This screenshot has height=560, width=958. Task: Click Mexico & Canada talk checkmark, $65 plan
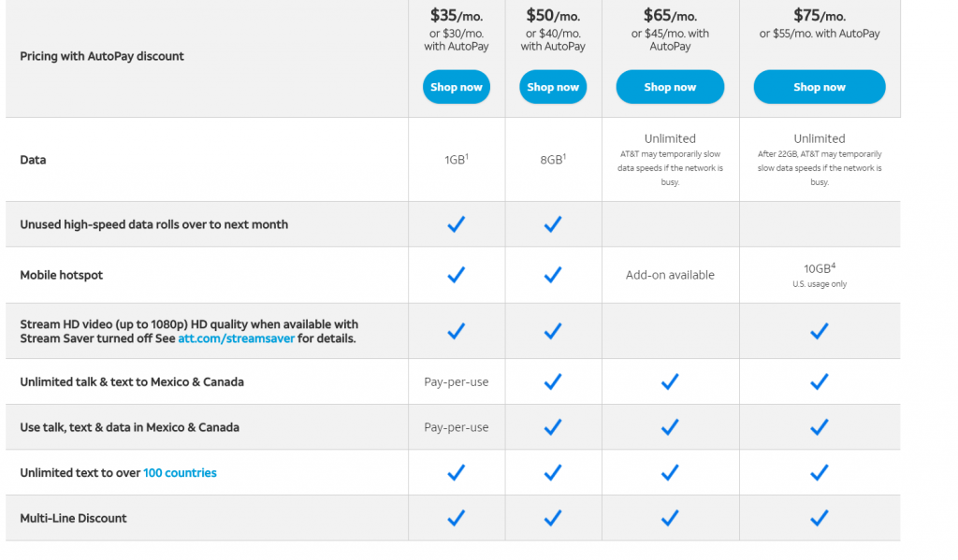click(670, 381)
